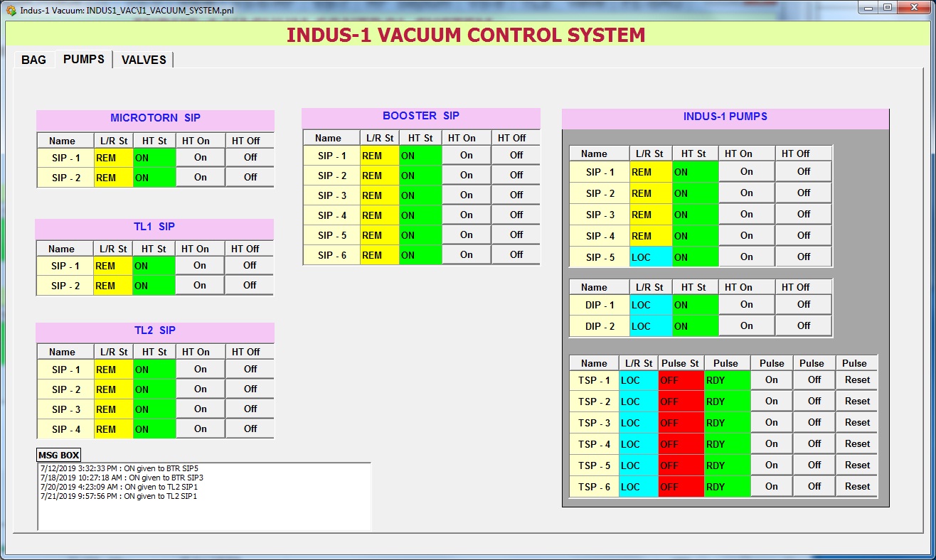Click the LOC status cell of DIP-1
Image resolution: width=936 pixels, height=560 pixels.
(649, 304)
